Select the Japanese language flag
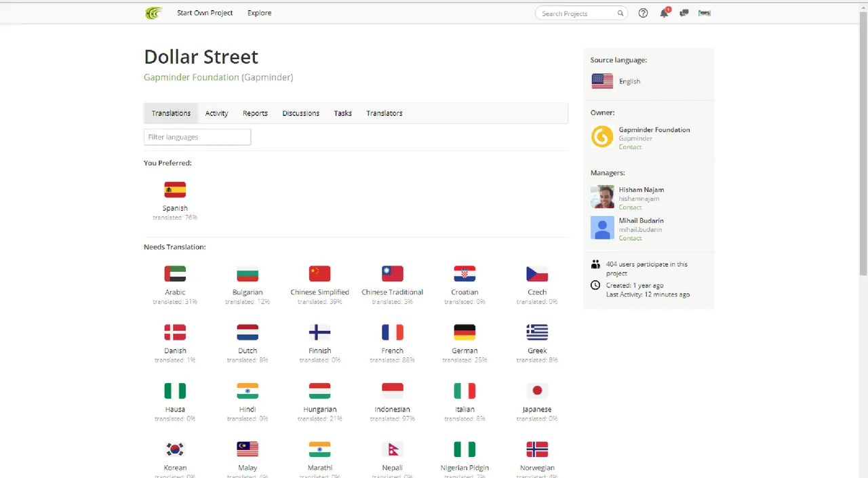Screen dimensions: 868x478 click(536, 391)
